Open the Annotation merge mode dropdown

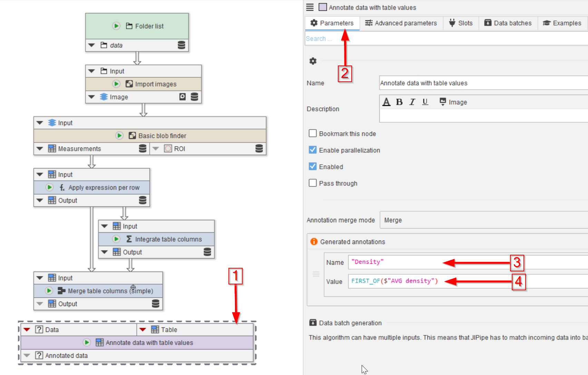point(483,220)
